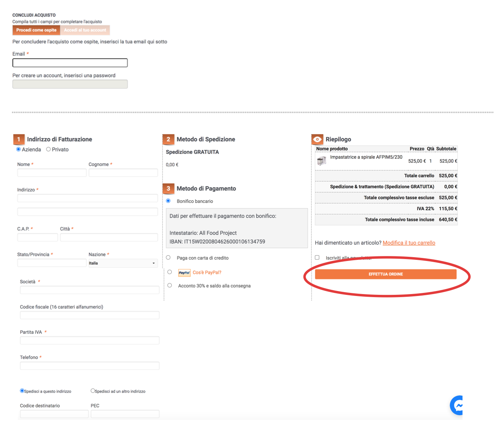Click the PayPal logo icon

(184, 273)
